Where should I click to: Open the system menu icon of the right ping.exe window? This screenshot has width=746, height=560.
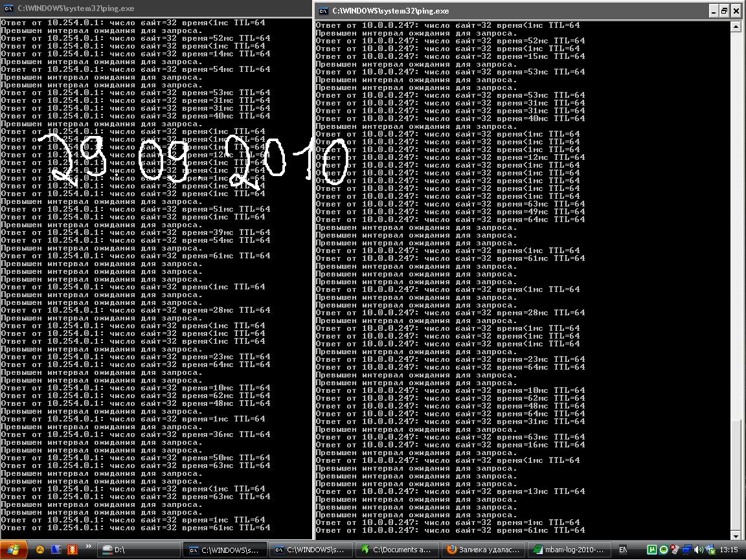324,11
